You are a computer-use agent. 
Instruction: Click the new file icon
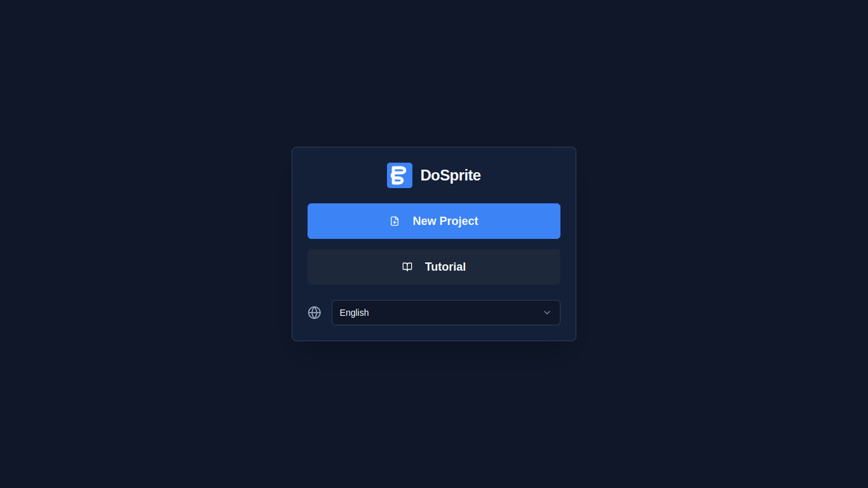tap(395, 221)
